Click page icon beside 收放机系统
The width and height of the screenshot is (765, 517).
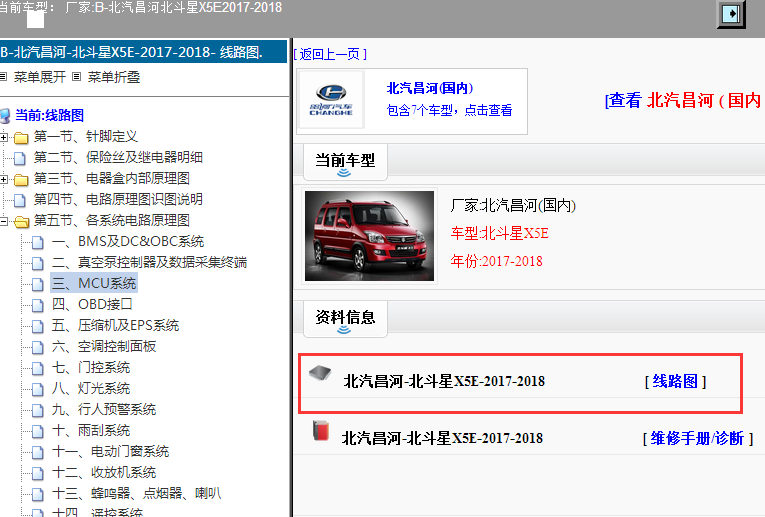pos(38,473)
